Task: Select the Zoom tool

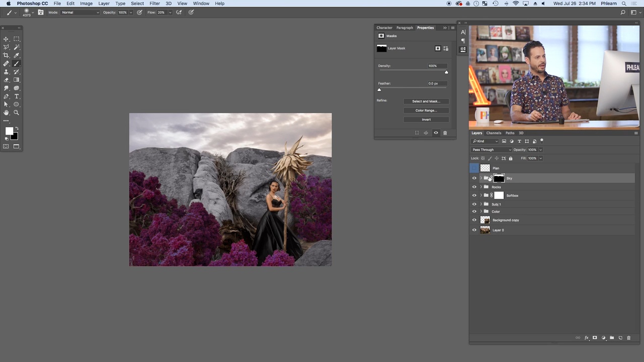Action: tap(16, 113)
